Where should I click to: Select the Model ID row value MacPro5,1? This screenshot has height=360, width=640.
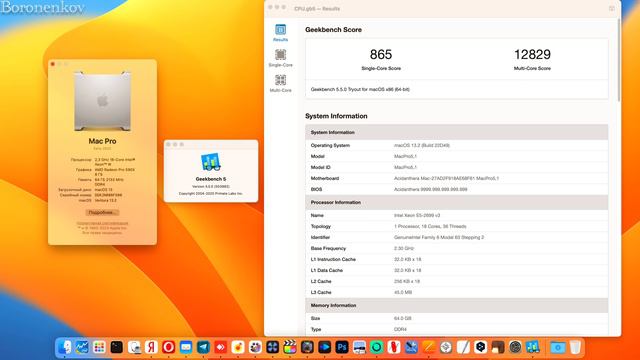405,167
